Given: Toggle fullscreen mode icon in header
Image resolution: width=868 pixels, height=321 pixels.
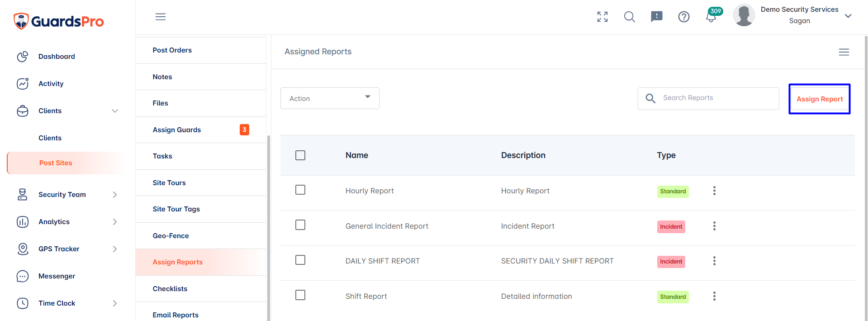Looking at the screenshot, I should click(x=602, y=17).
